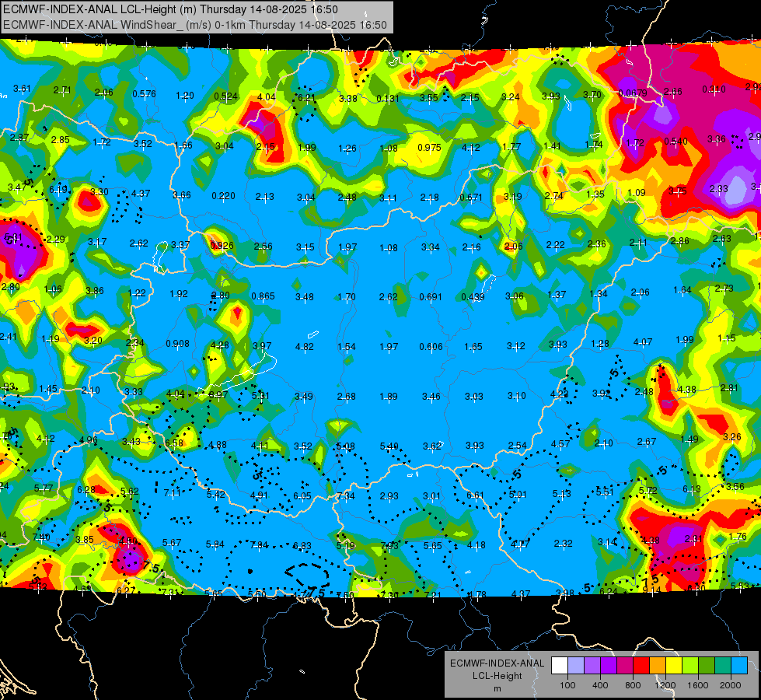Viewport: 761px width, 700px height.
Task: Click the 0.671 wind shear value
Action: click(471, 198)
